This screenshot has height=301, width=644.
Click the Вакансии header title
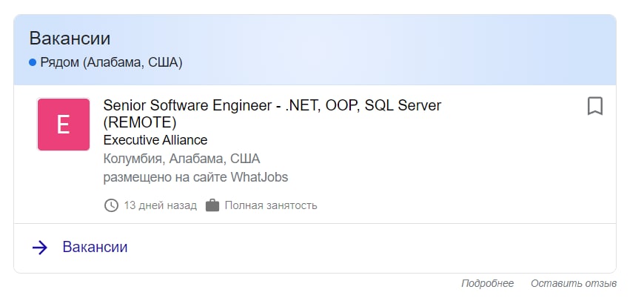[70, 39]
